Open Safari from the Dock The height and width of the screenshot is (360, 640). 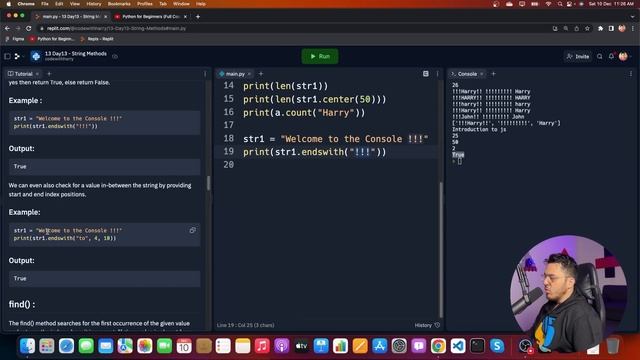(x=66, y=346)
